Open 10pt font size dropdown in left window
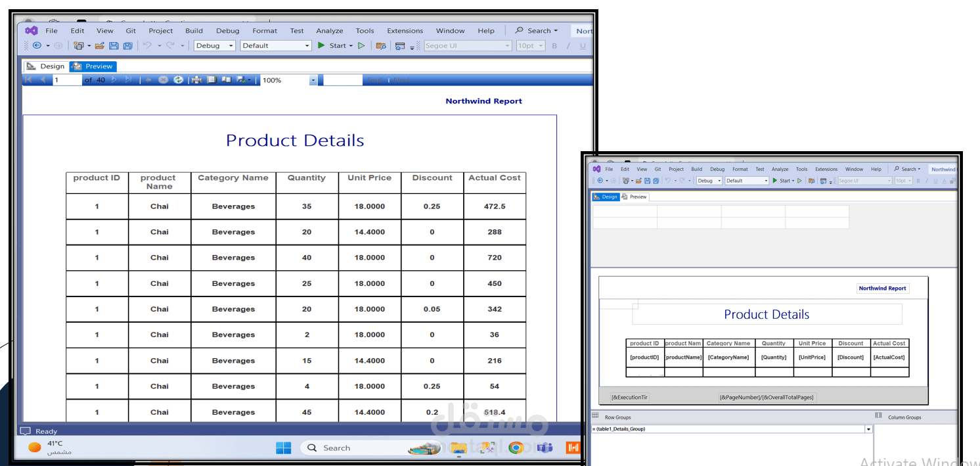Screen dimensions: 980x466 pyautogui.click(x=531, y=45)
